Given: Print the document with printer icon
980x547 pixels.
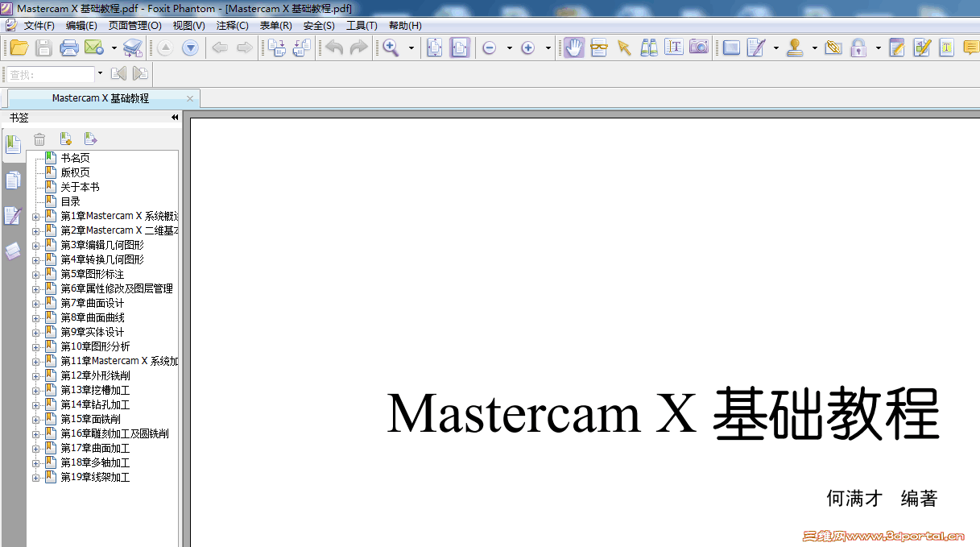Looking at the screenshot, I should pos(69,48).
